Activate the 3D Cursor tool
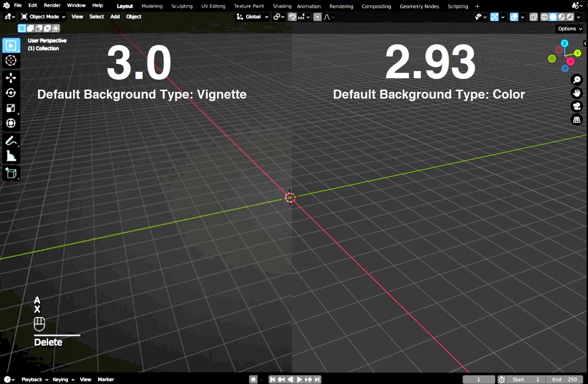 11,61
